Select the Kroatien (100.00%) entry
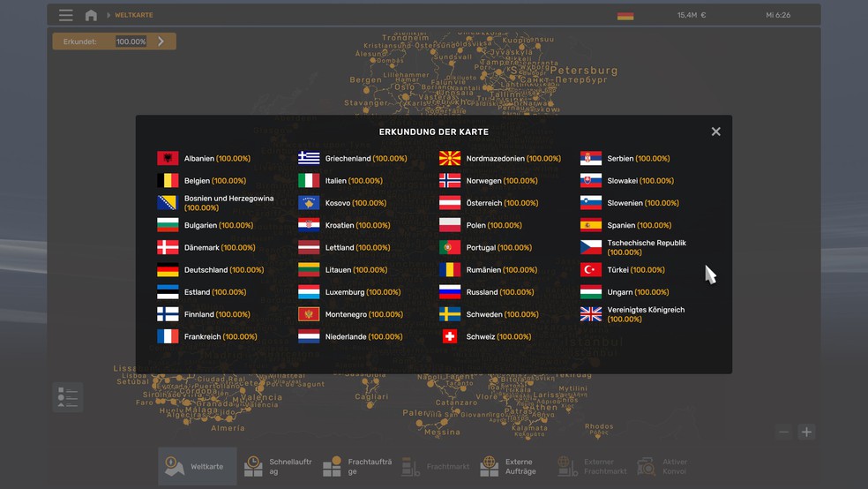The height and width of the screenshot is (489, 868). tap(344, 225)
